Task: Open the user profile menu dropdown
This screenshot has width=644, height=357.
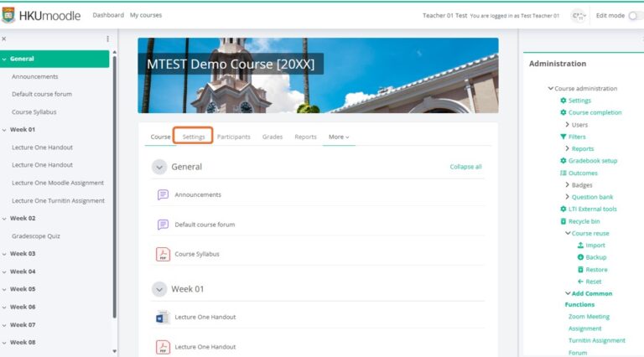Action: click(x=579, y=16)
